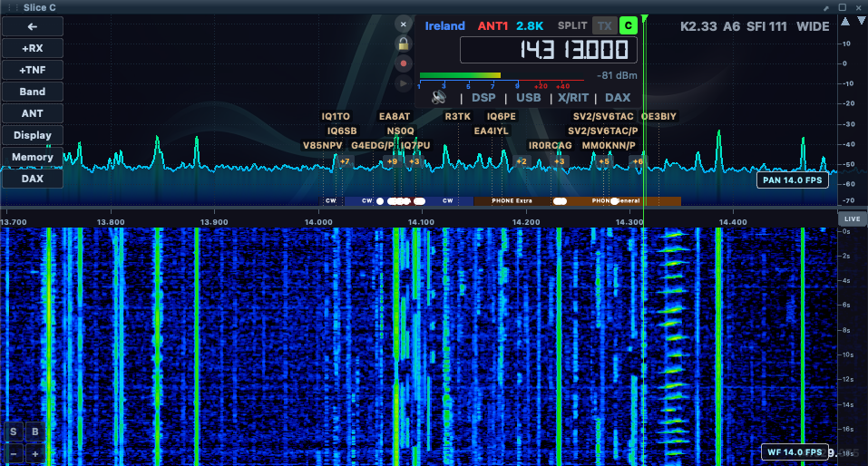Viewport: 868px width, 466px height.
Task: Click the back arrow button in the side menu
Action: [x=32, y=26]
